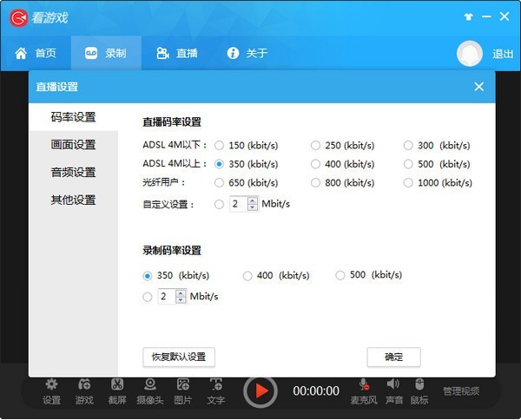Click the live custom bitrate input field
The width and height of the screenshot is (521, 420).
(x=237, y=204)
